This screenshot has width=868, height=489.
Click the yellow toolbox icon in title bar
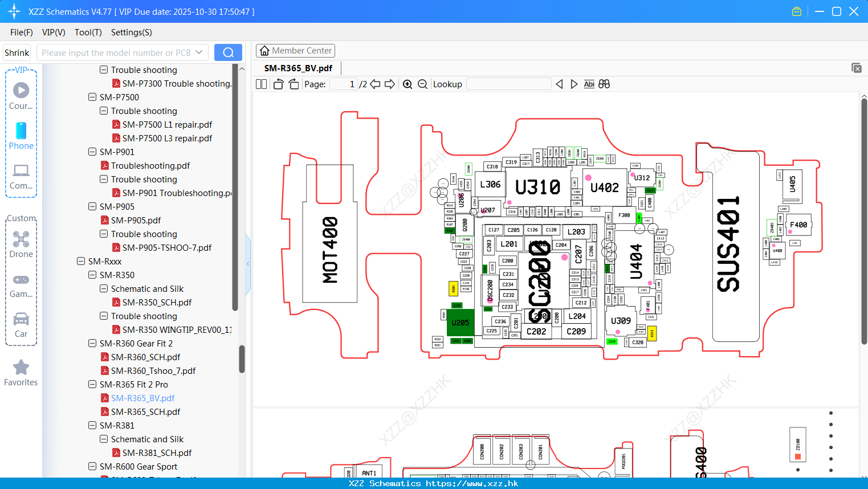pos(797,11)
